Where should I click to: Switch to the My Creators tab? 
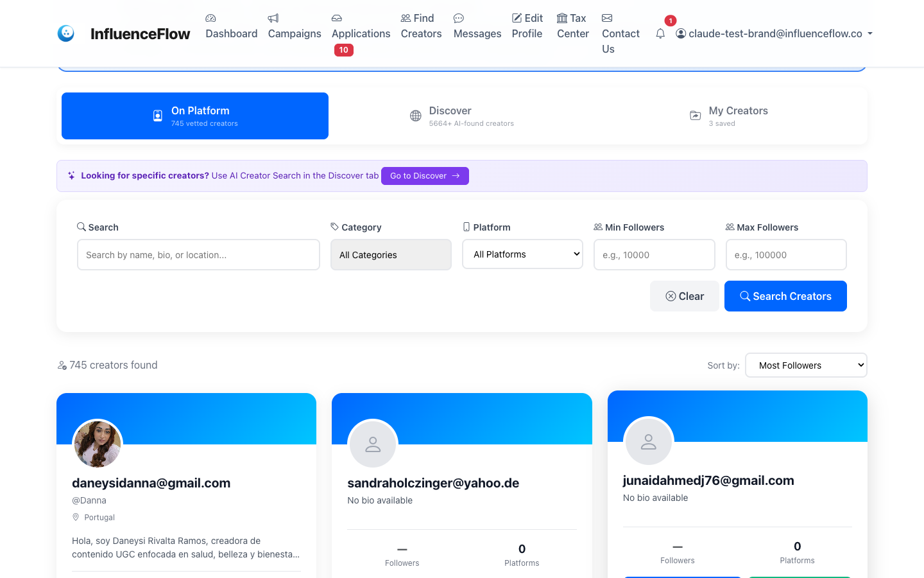click(x=729, y=116)
